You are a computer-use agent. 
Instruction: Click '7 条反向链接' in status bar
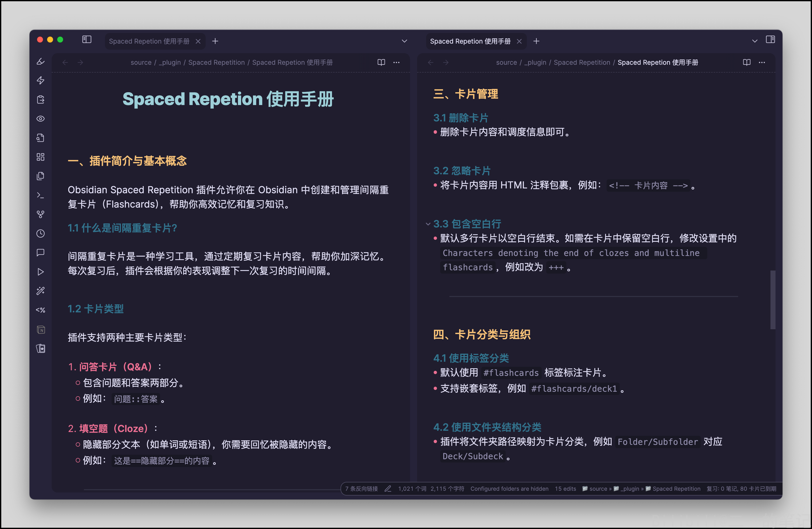361,489
